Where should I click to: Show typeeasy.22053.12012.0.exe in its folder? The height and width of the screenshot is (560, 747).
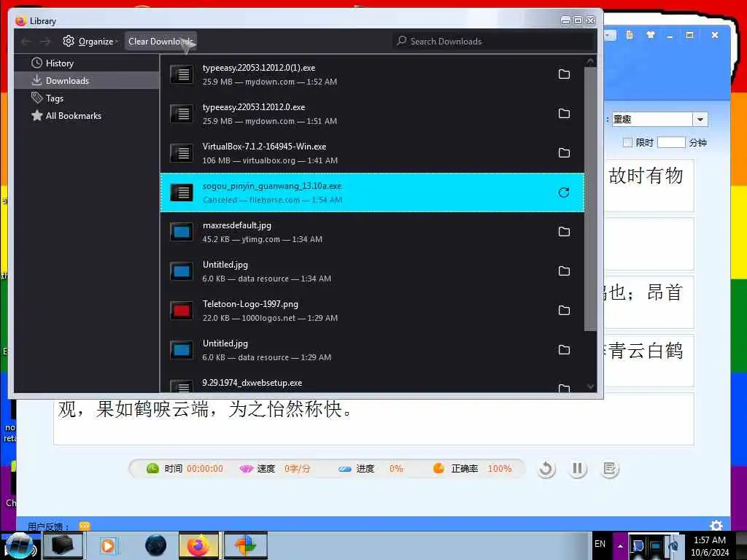pos(564,113)
